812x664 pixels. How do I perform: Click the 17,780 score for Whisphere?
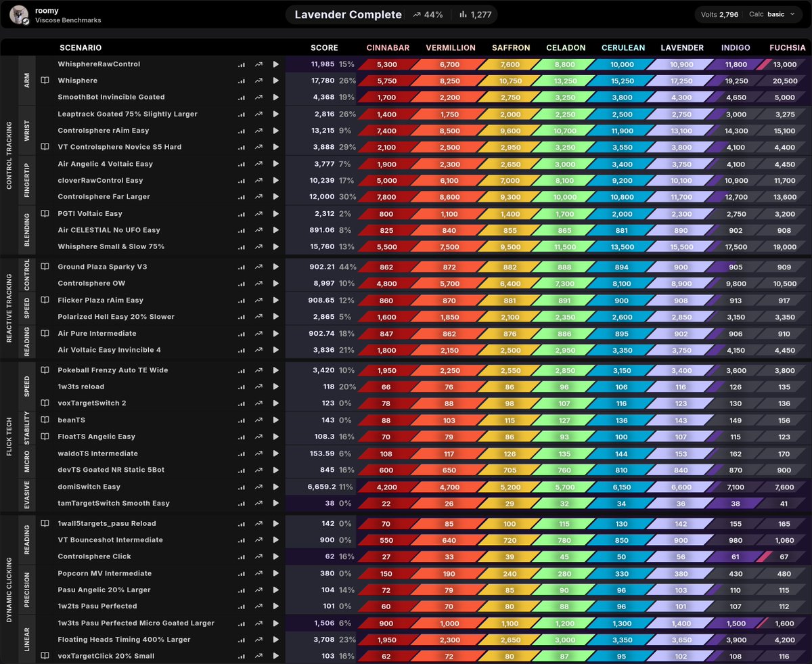click(321, 81)
